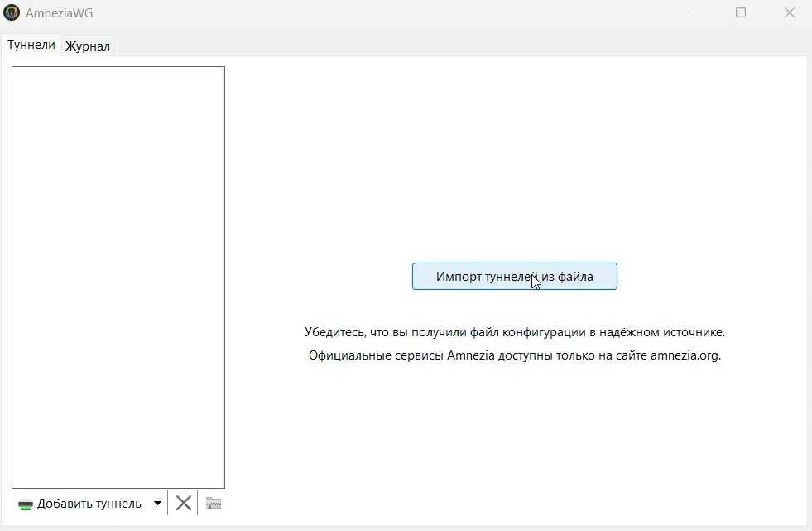Click inside the empty tunnels list
Screen dimensions: 812x531
coord(118,273)
